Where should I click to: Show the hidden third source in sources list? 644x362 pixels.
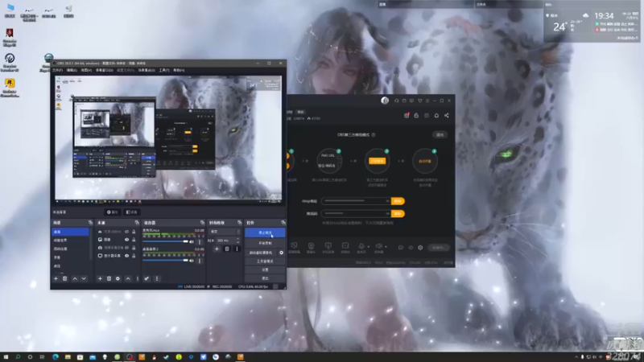click(126, 248)
